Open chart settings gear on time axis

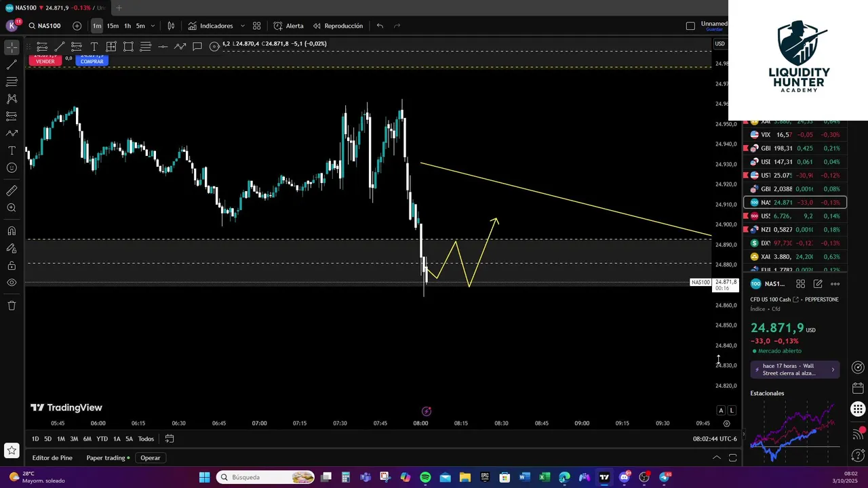coord(726,424)
